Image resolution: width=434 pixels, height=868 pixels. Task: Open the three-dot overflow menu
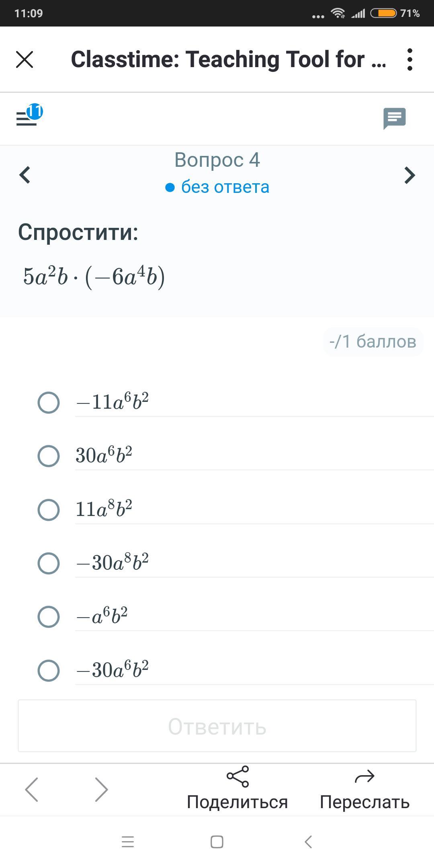409,59
